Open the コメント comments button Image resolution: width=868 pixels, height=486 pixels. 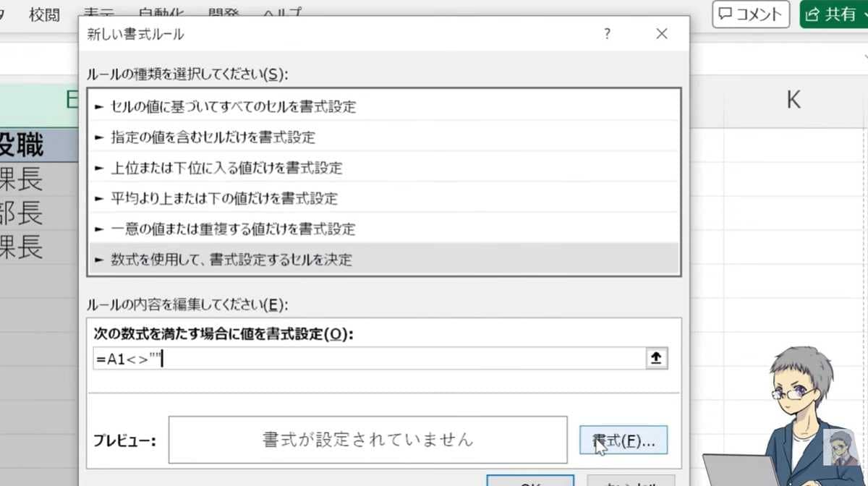pyautogui.click(x=750, y=14)
